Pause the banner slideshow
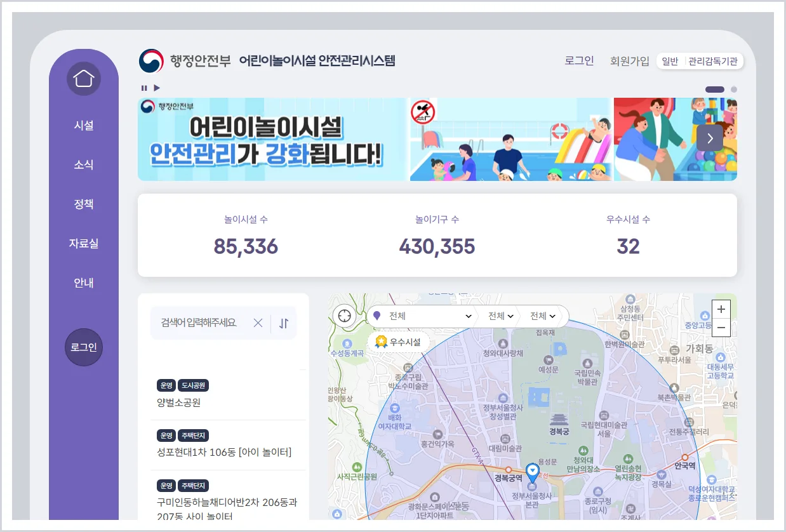Screen dimensions: 786x532 coord(144,88)
